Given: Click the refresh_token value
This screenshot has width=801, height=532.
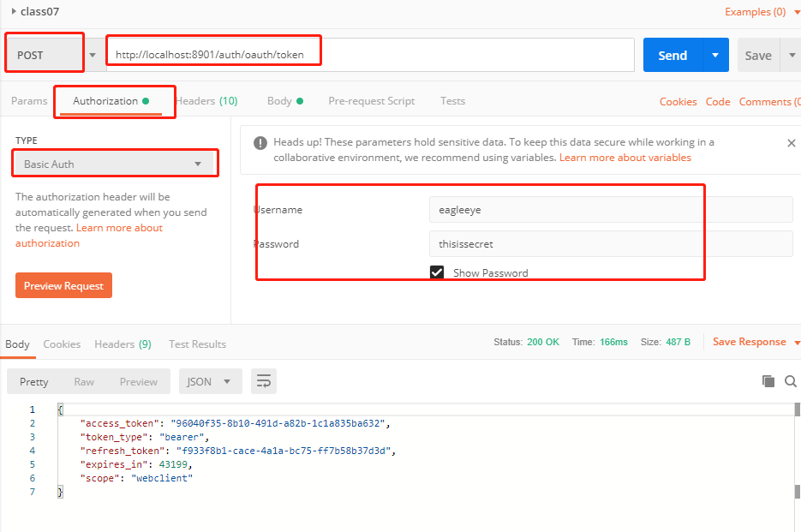Looking at the screenshot, I should pos(283,451).
